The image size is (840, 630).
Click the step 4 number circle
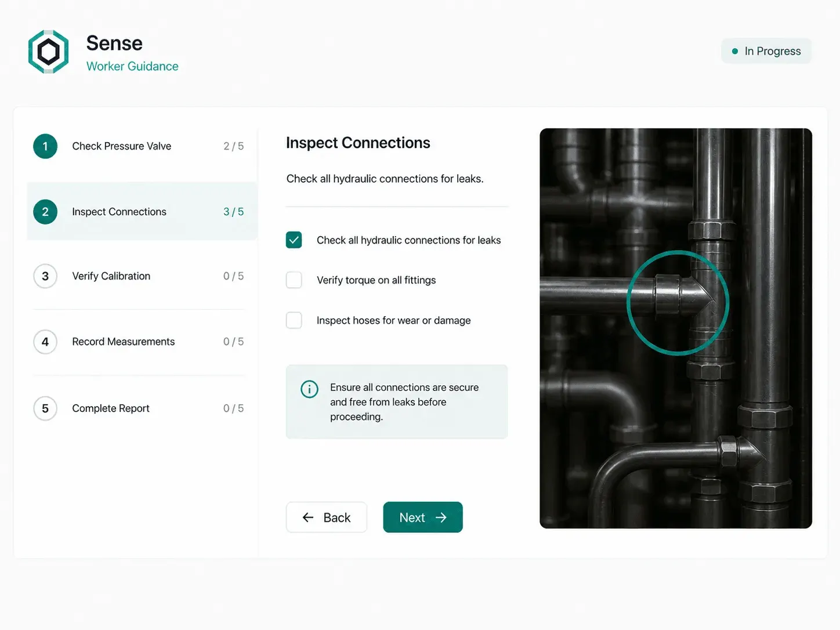[45, 342]
